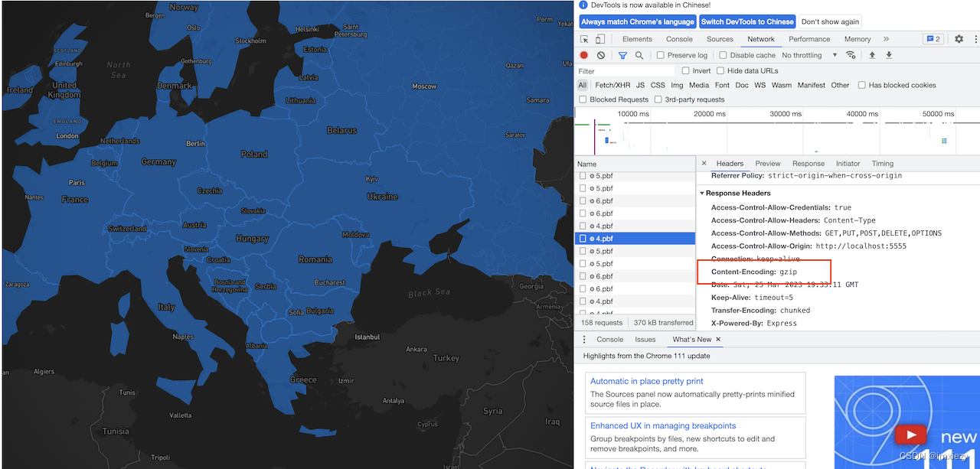Open the drawer three-dot menu
980x469 pixels.
coord(585,339)
